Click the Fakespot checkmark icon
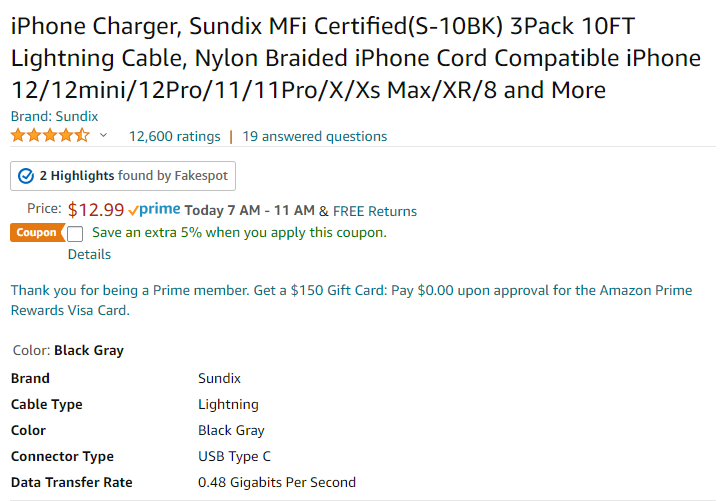The height and width of the screenshot is (501, 726). [26, 176]
